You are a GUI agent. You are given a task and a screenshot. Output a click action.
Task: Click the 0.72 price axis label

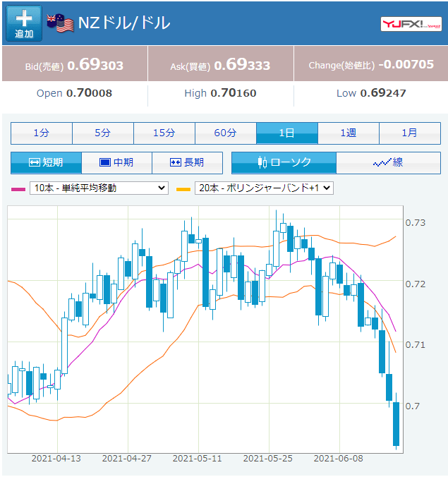tap(416, 284)
